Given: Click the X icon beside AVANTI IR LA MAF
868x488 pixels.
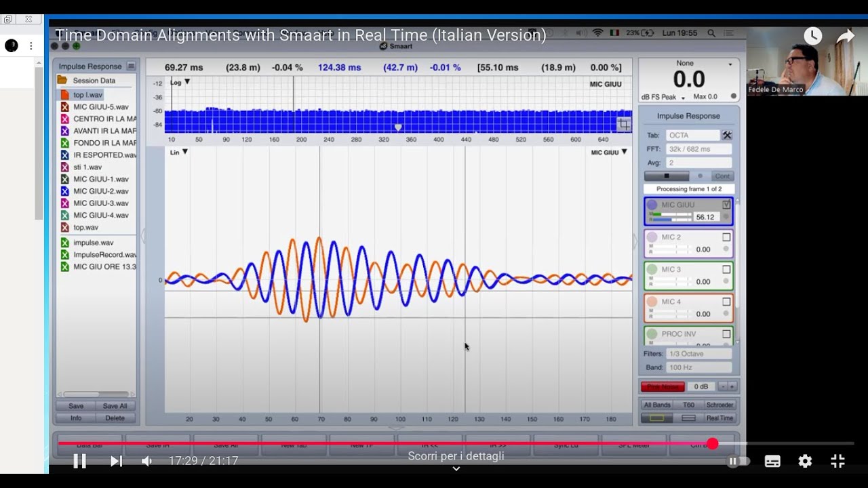Looking at the screenshot, I should point(64,131).
